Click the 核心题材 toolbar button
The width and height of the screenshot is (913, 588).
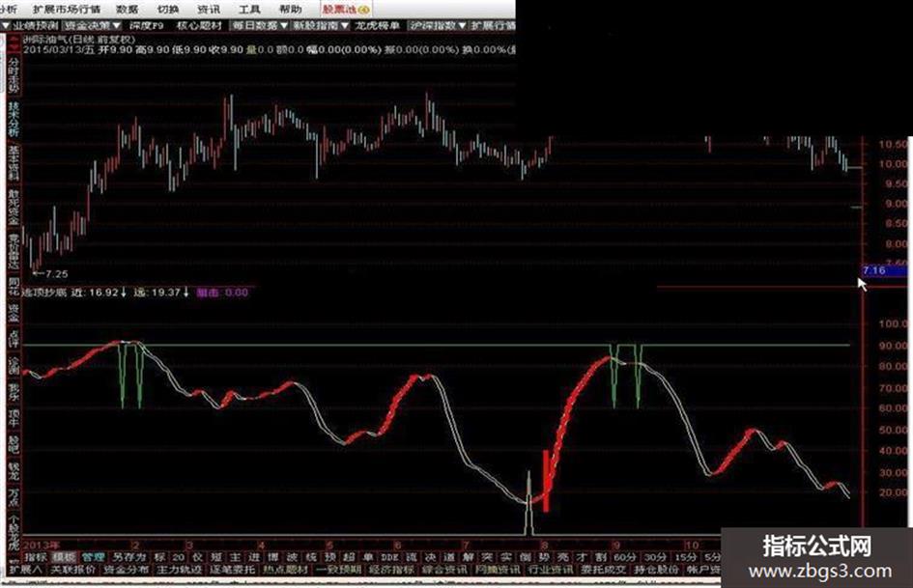pos(199,26)
